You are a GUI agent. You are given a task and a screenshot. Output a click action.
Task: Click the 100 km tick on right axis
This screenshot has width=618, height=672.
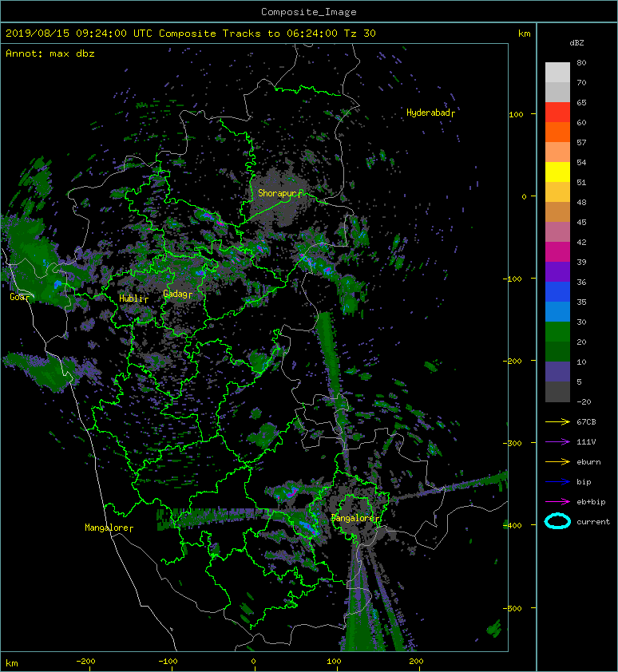(x=516, y=114)
